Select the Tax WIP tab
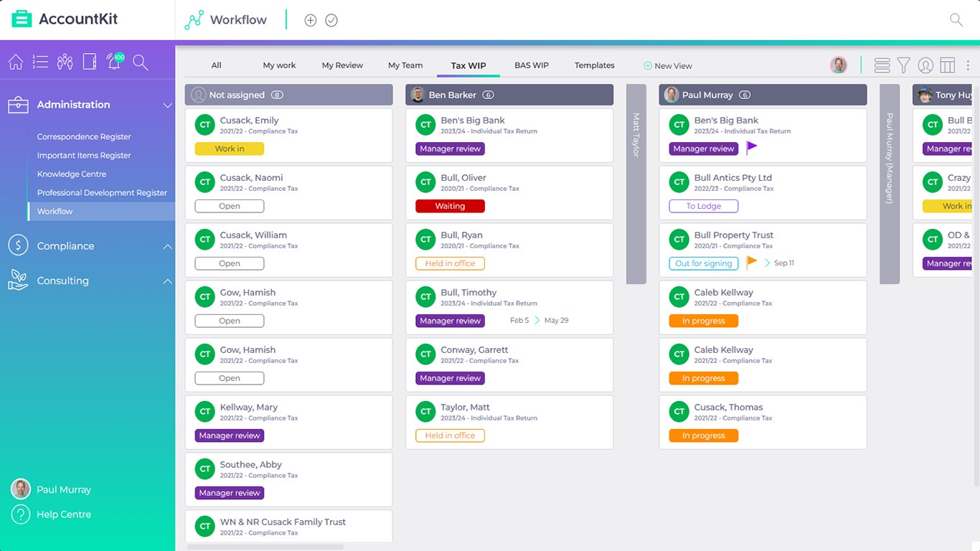The height and width of the screenshot is (551, 980). 468,65
